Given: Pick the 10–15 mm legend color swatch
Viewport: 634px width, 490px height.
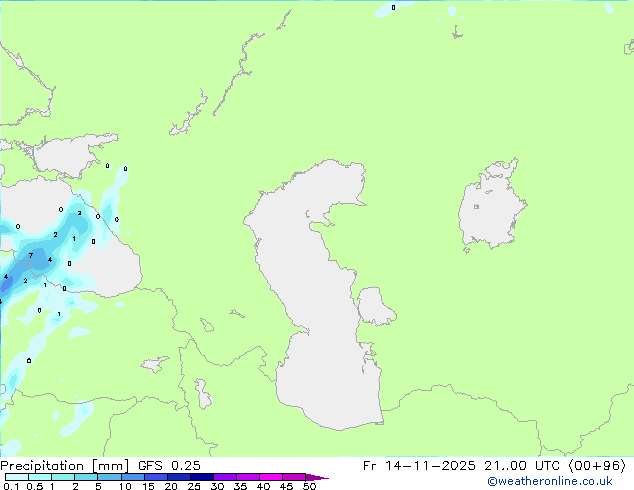Looking at the screenshot, I should point(132,477).
